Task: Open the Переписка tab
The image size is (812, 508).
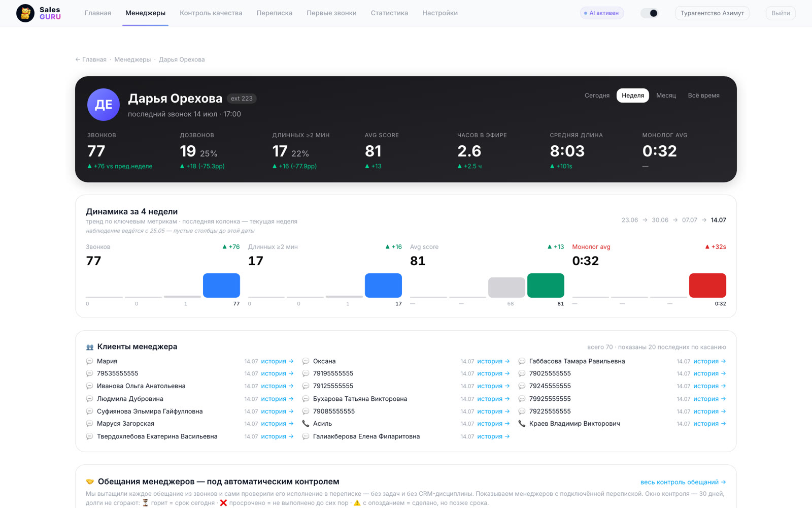Action: 275,13
